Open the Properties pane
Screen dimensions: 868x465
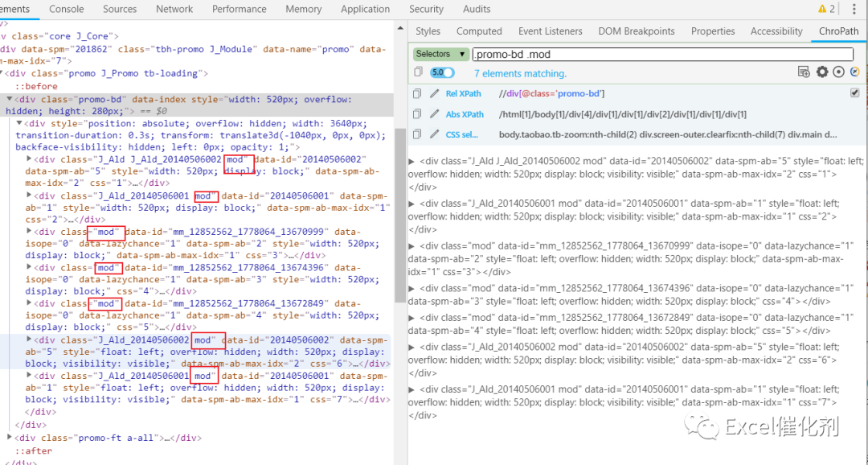coord(713,31)
